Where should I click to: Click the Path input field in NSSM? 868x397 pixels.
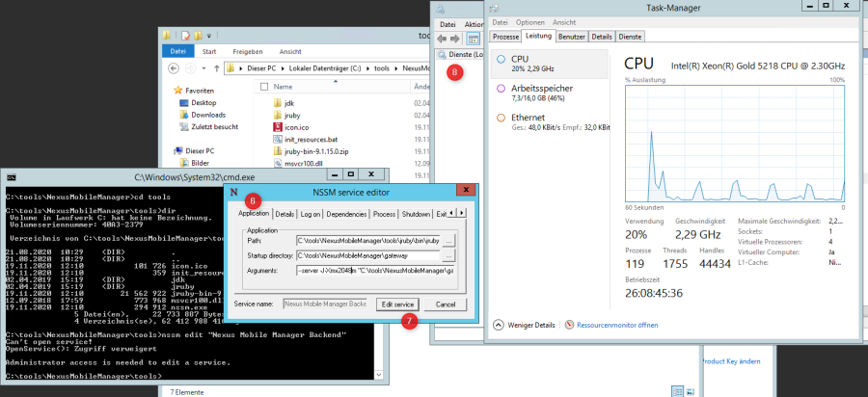coord(368,241)
